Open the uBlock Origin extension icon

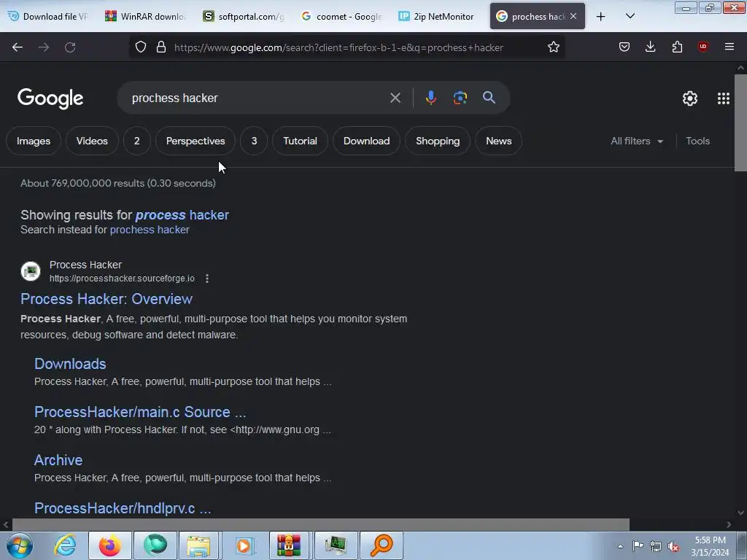(x=703, y=47)
